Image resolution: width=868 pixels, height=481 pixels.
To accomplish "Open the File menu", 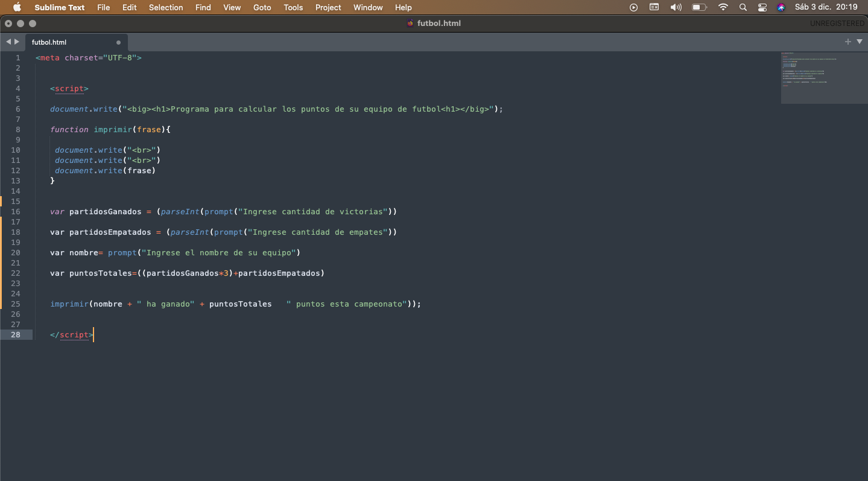I will (x=103, y=7).
